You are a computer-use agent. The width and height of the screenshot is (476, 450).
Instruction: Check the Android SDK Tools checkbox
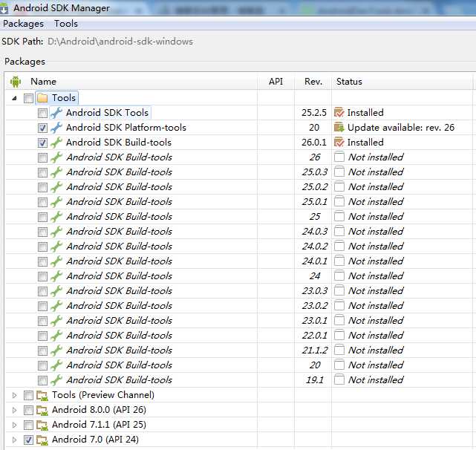pos(42,113)
